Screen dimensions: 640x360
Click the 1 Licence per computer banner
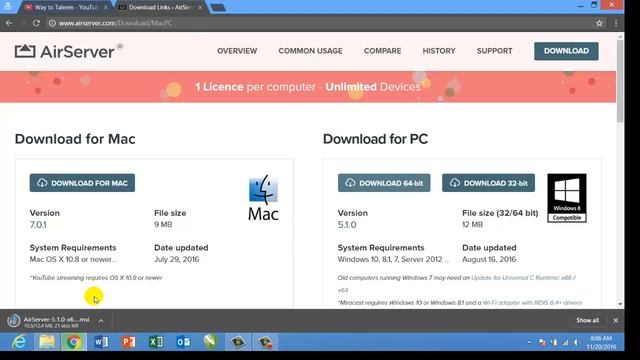(308, 87)
